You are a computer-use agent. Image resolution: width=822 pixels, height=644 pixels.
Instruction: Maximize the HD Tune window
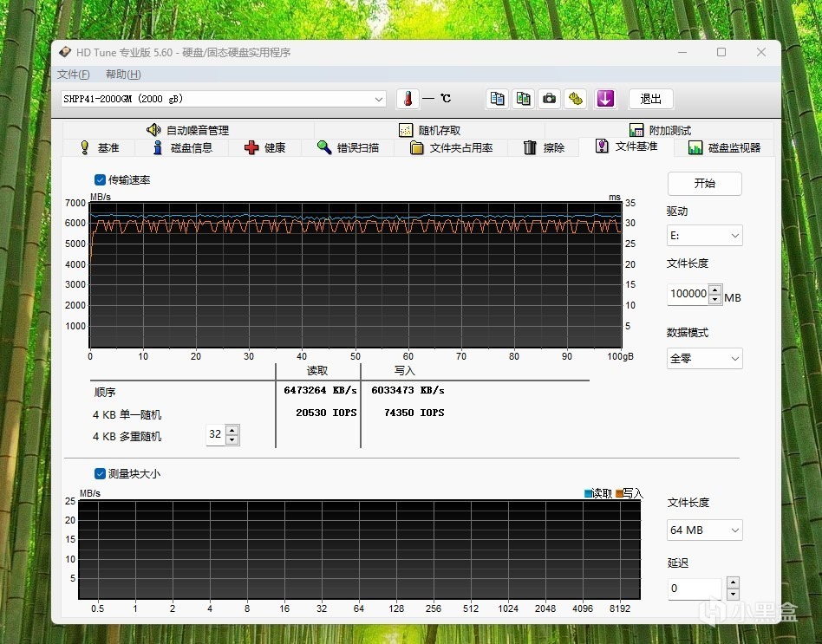click(x=721, y=52)
